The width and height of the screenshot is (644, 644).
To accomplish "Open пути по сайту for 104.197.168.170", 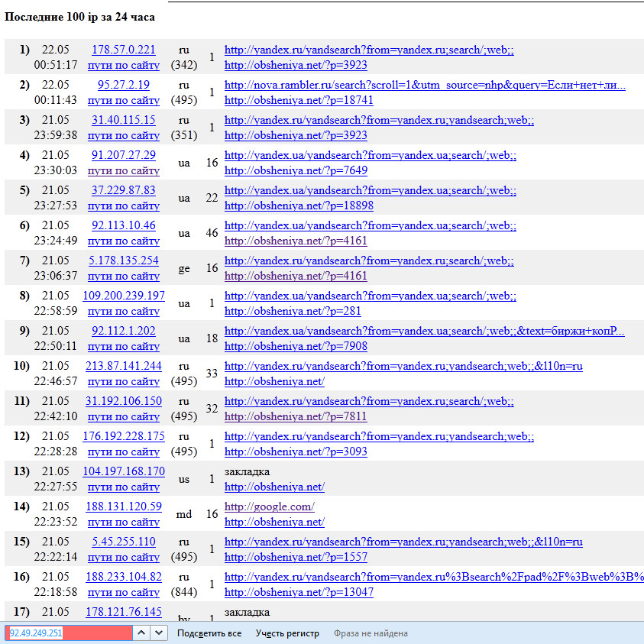I will coord(124,487).
